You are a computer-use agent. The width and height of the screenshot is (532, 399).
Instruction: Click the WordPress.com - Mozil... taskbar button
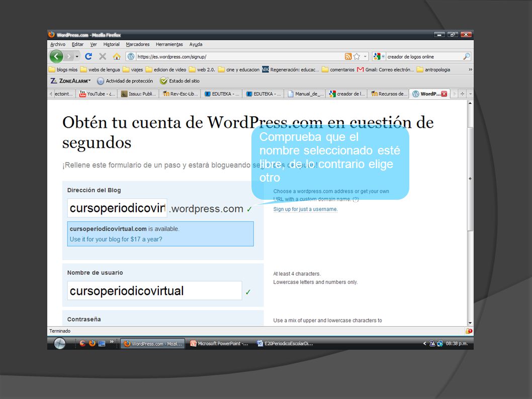coord(153,344)
